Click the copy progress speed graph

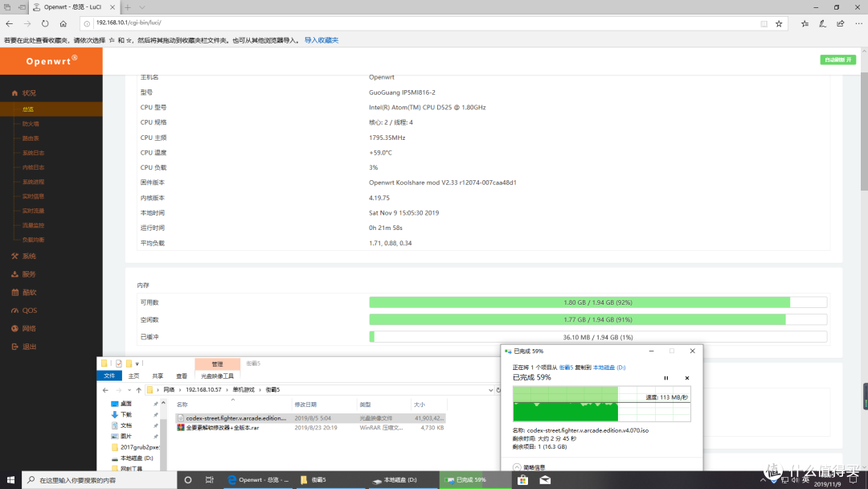(x=602, y=404)
